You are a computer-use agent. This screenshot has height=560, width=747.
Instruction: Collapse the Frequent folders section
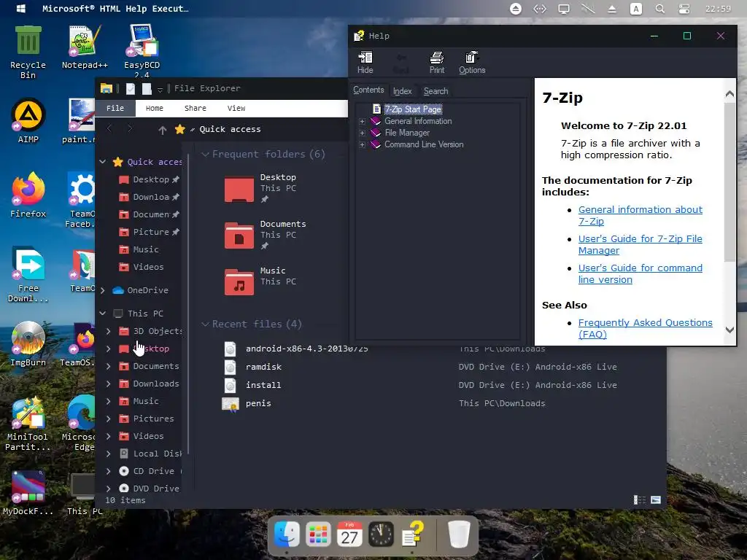[x=205, y=155]
